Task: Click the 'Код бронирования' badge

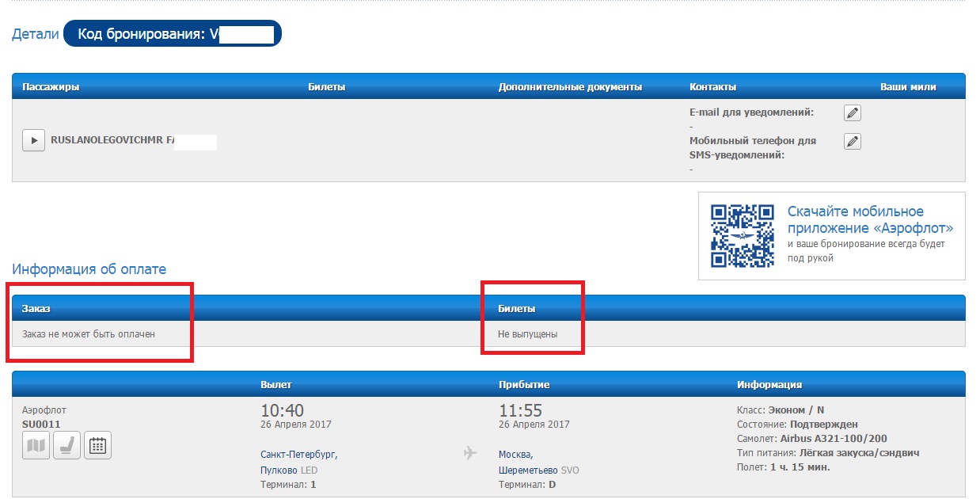Action: (172, 34)
